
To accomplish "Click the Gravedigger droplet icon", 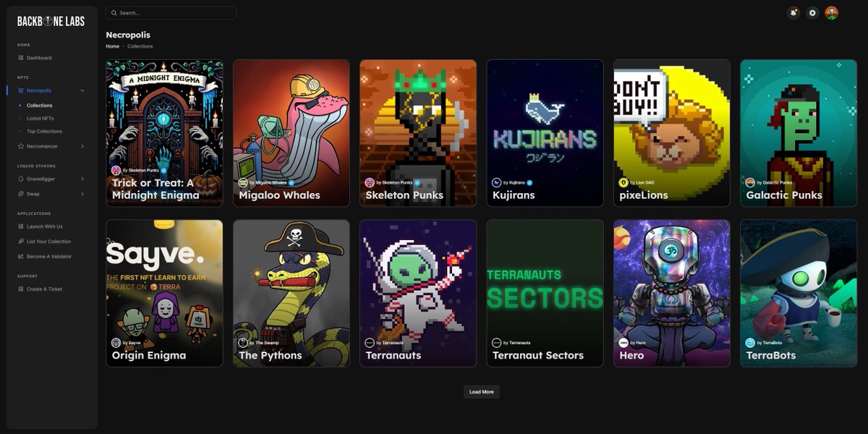I will [x=21, y=179].
